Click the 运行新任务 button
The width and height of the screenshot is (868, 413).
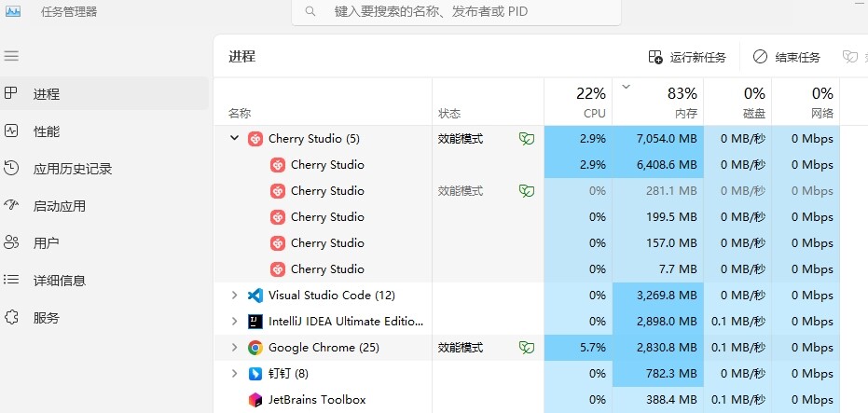click(x=687, y=57)
